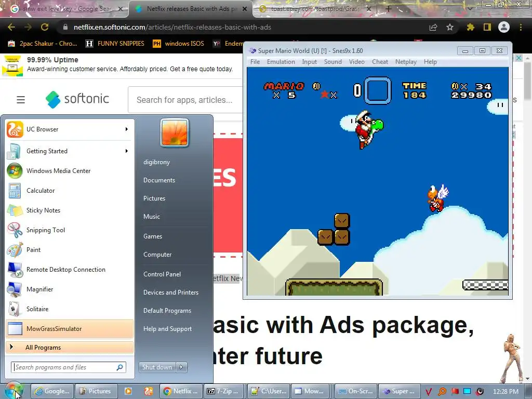The image size is (532, 399).
Task: Open Snes9x Cheat menu
Action: point(380,62)
